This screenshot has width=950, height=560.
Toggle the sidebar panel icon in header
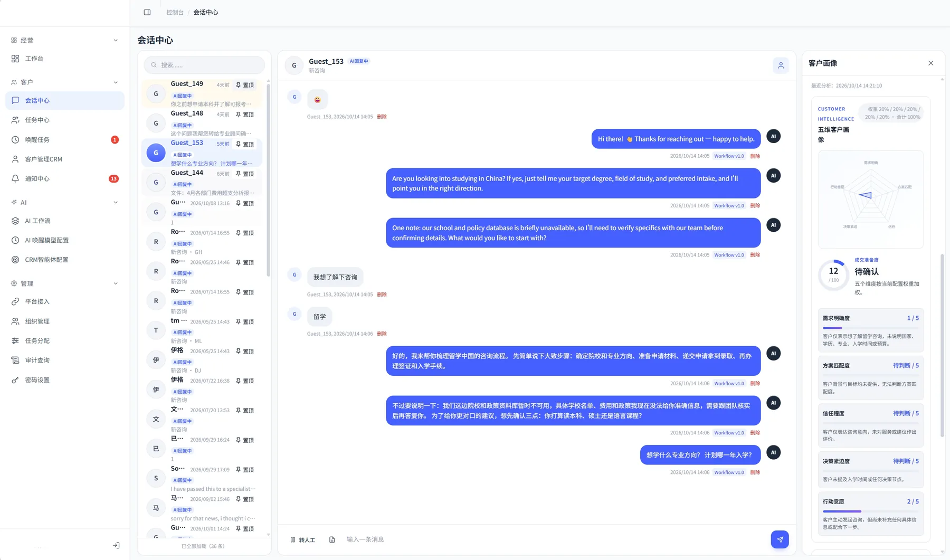click(147, 12)
